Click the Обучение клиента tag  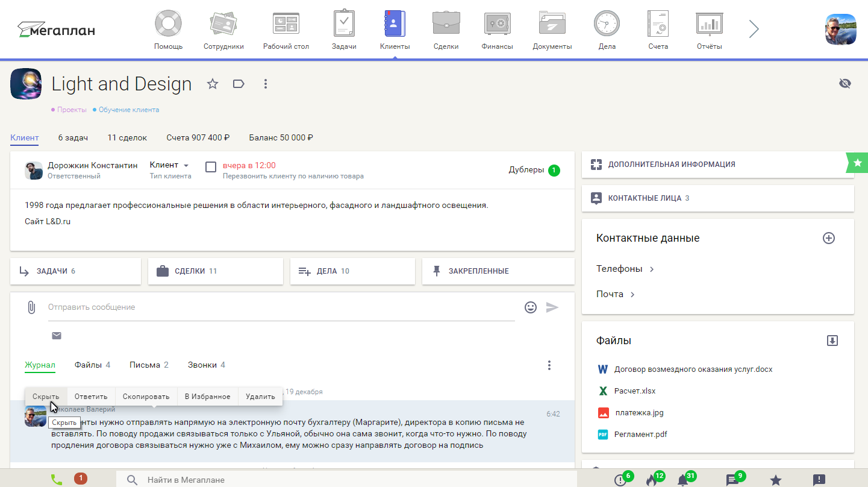(x=129, y=110)
